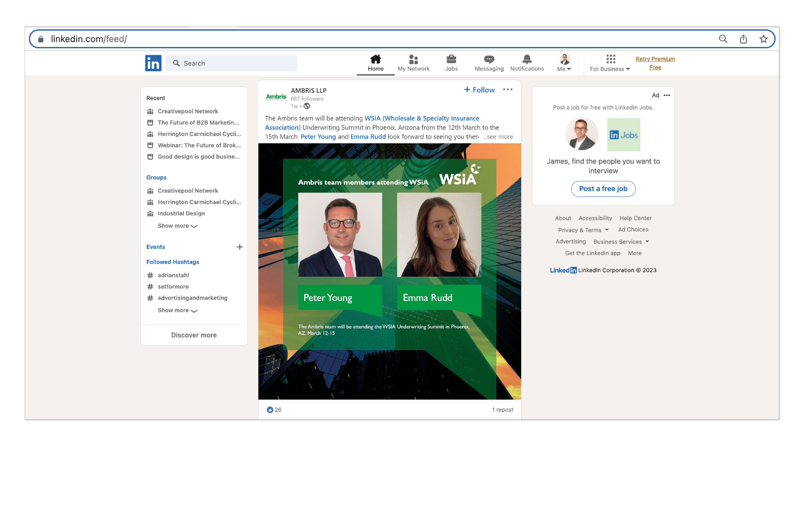Open the Privacy & Terms dropdown
The width and height of the screenshot is (798, 532).
pos(583,230)
